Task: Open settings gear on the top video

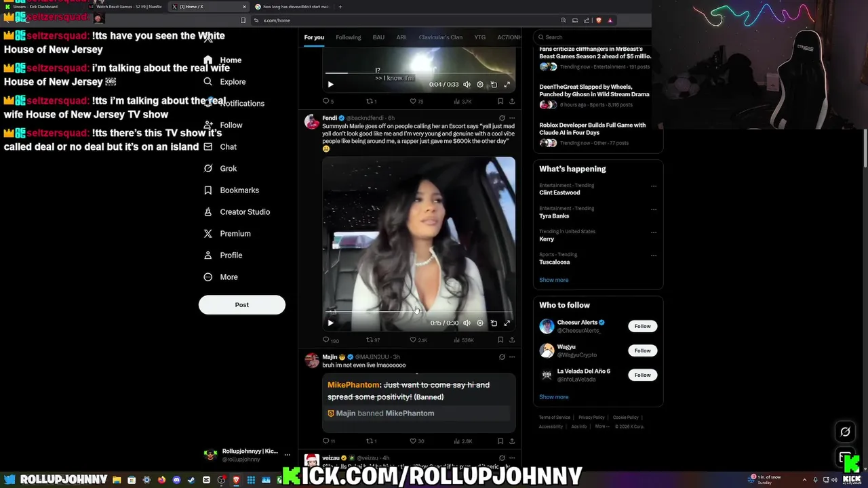Action: click(x=480, y=85)
